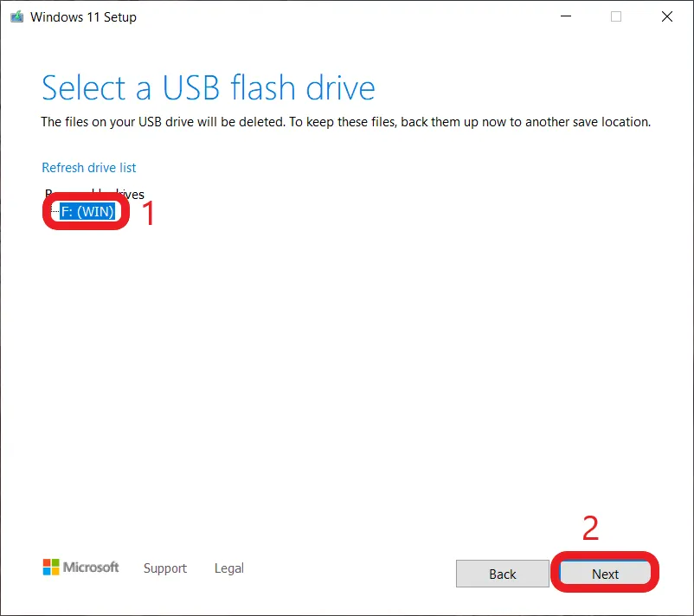Click the red number 1 annotation
Viewport: 694px width, 616px height.
click(x=149, y=213)
